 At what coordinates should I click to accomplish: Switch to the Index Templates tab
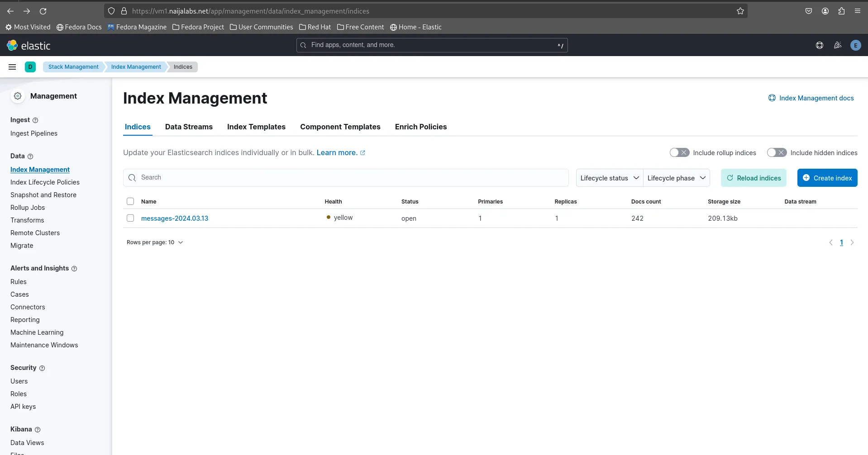coord(256,127)
